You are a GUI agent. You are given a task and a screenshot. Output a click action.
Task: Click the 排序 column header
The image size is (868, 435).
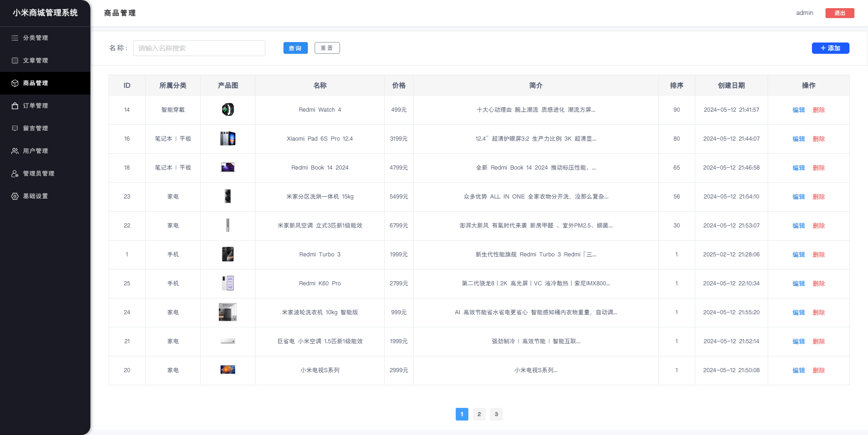(677, 85)
